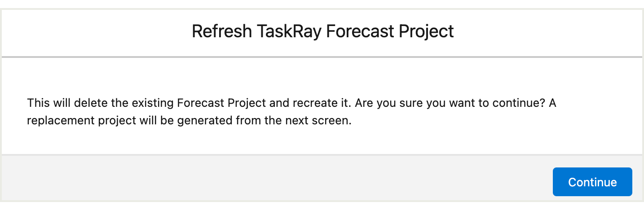
Task: Click the blue Continue button
Action: pyautogui.click(x=592, y=182)
